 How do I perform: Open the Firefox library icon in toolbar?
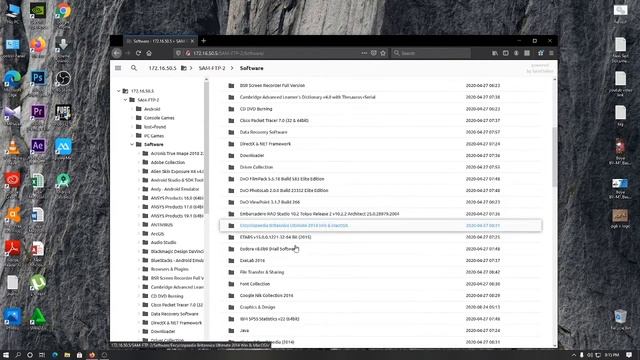[495, 53]
